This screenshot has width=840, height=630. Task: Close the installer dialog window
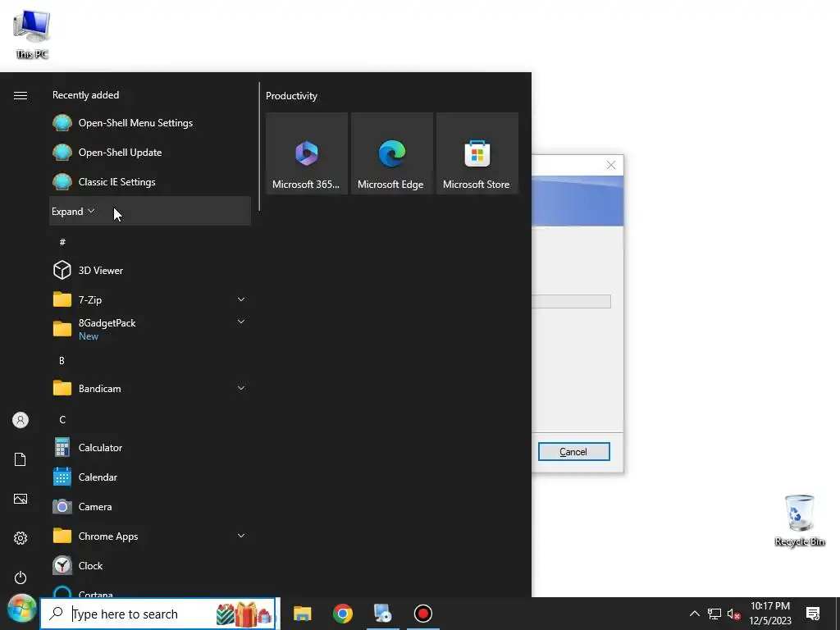tap(610, 165)
